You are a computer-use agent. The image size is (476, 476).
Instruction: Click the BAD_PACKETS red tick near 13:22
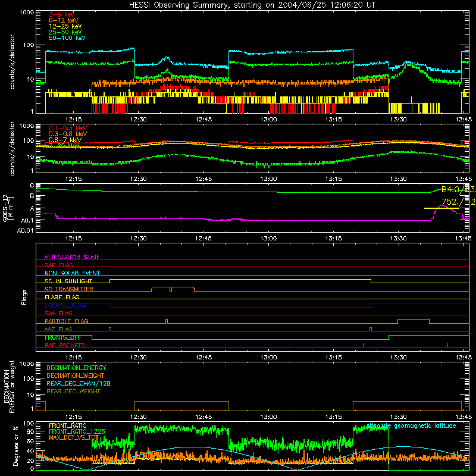click(364, 345)
